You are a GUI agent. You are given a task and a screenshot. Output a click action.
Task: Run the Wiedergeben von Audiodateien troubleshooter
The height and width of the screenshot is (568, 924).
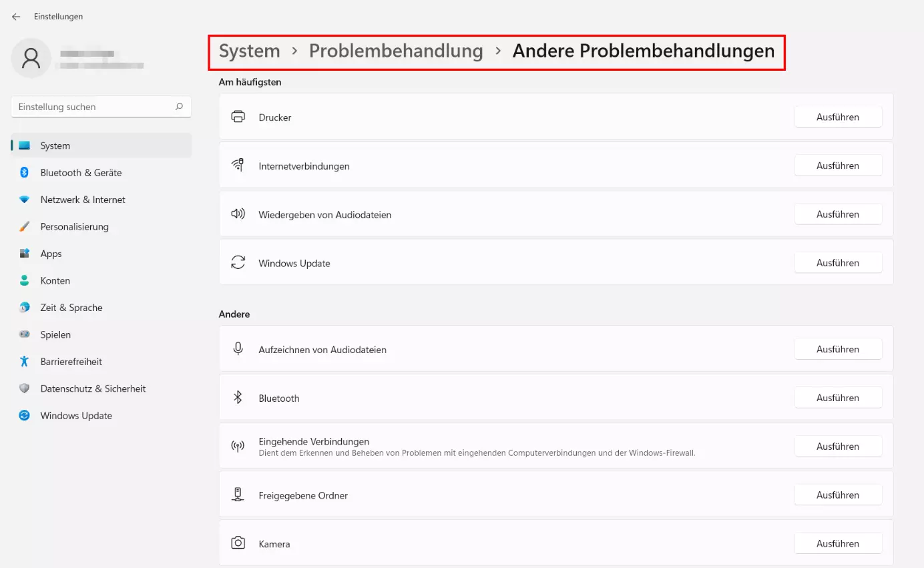838,214
